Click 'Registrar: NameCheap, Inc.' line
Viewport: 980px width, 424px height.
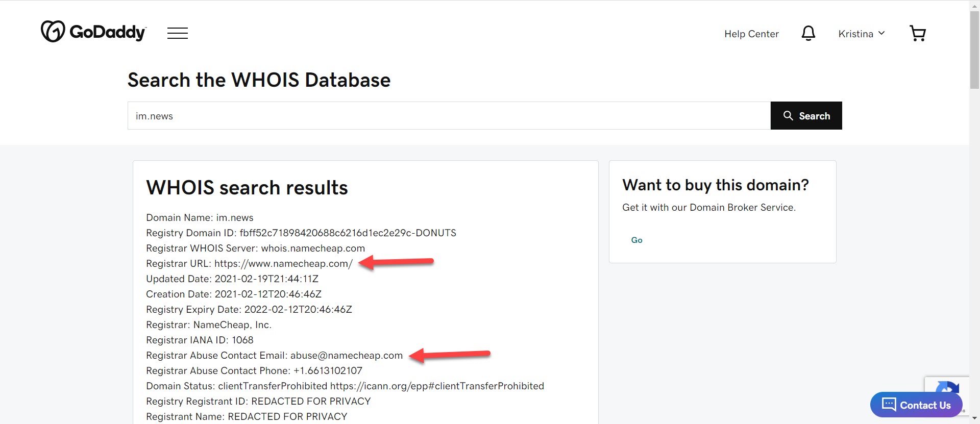pos(209,325)
